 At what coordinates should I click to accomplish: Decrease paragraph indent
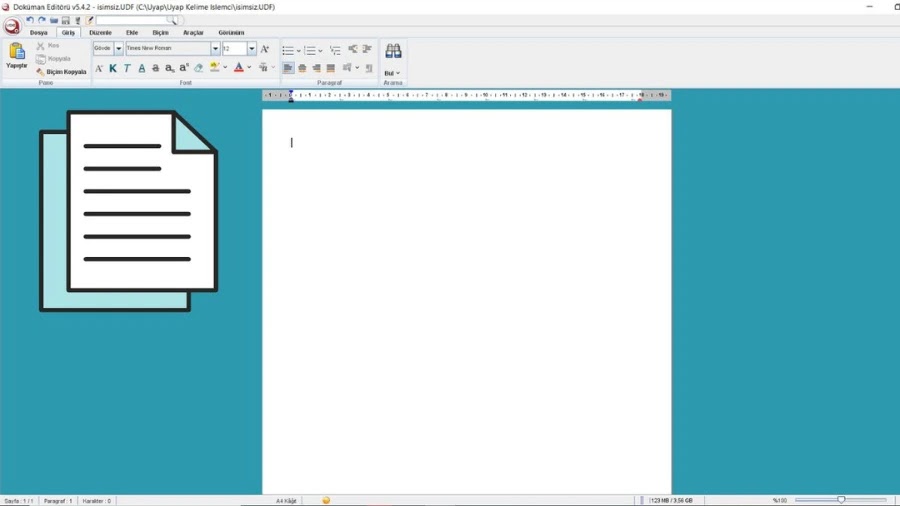coord(353,49)
